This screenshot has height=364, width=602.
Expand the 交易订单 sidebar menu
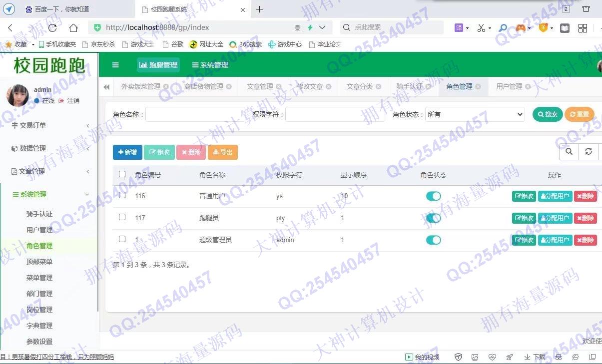click(x=49, y=126)
